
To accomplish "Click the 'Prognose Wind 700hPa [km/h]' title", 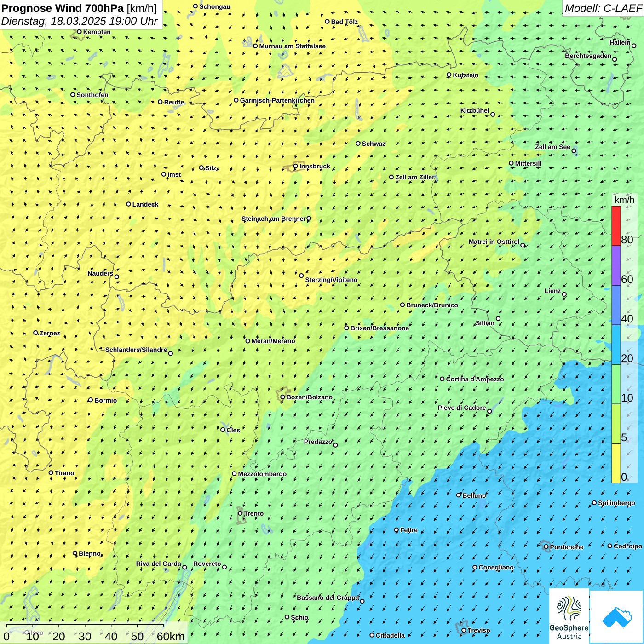I will pyautogui.click(x=79, y=8).
